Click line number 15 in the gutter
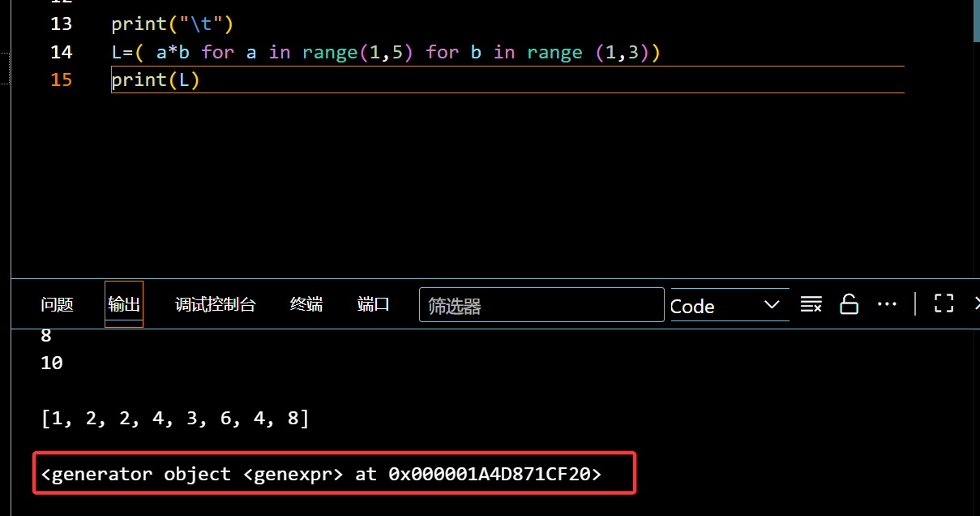 [x=61, y=80]
